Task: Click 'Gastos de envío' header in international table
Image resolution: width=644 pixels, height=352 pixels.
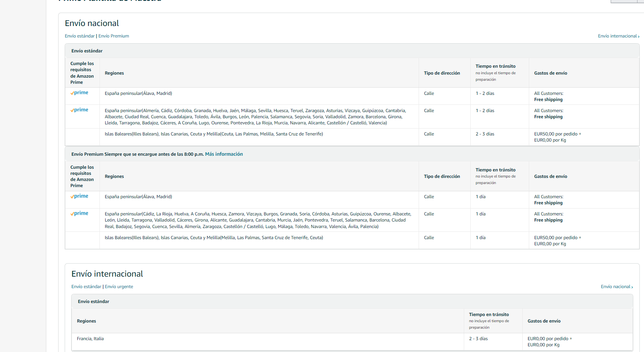Action: [544, 321]
